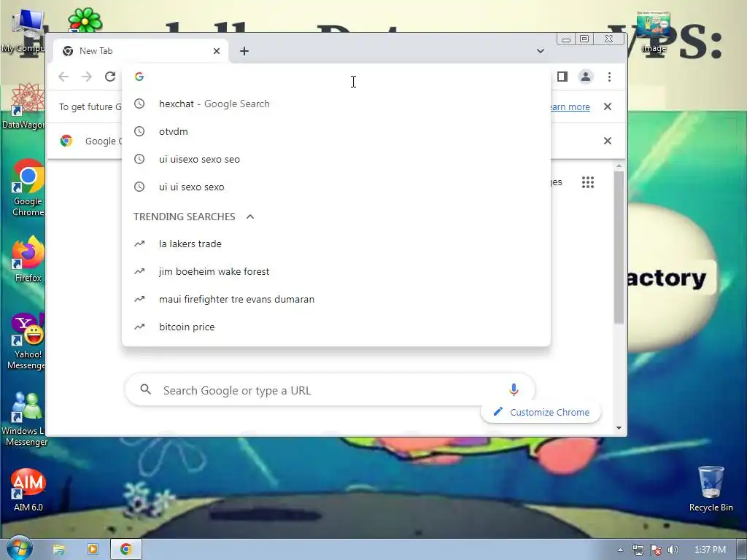Dismiss the Google Chrome default browser infobar
747x560 pixels.
tap(608, 141)
